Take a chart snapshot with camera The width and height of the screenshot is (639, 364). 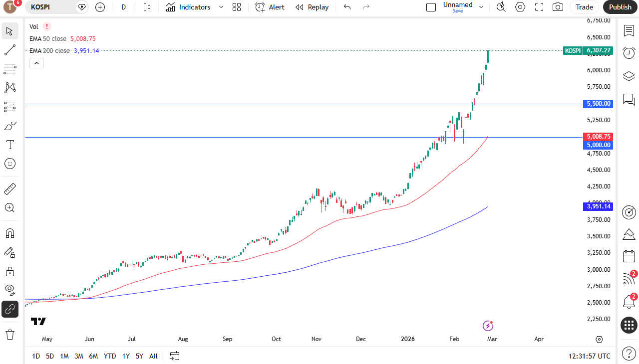[x=558, y=7]
